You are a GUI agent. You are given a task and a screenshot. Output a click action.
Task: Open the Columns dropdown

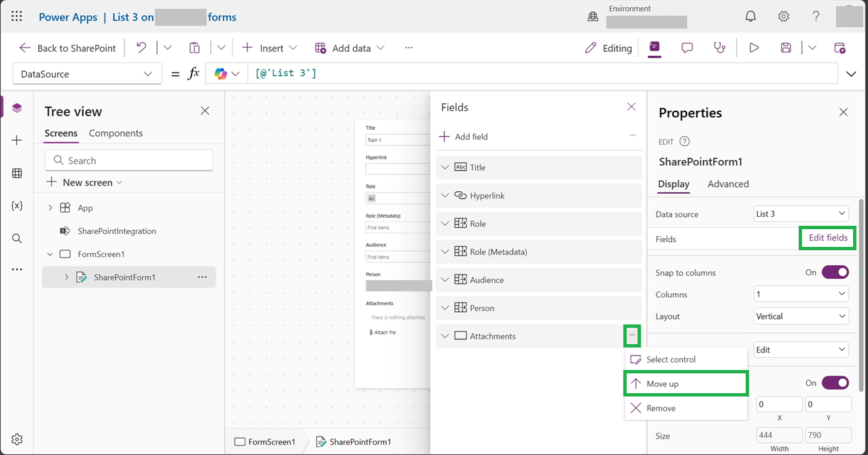pos(801,294)
